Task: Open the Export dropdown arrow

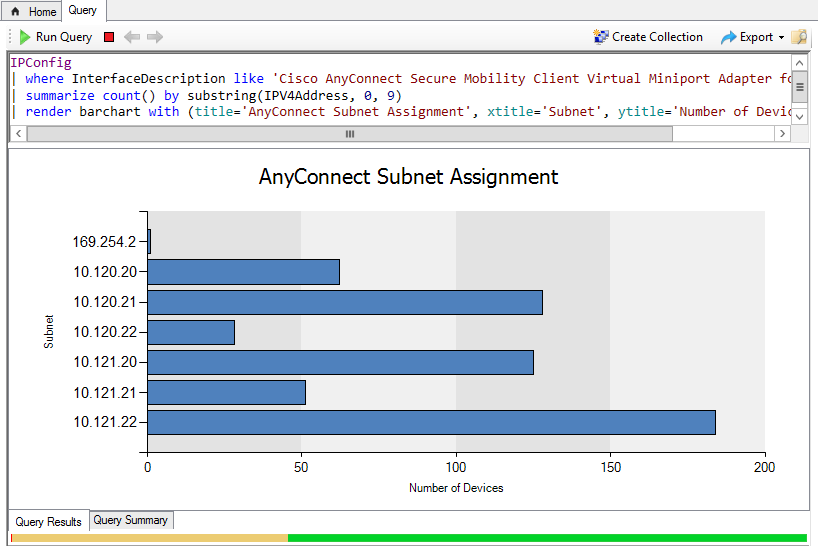Action: (781, 38)
